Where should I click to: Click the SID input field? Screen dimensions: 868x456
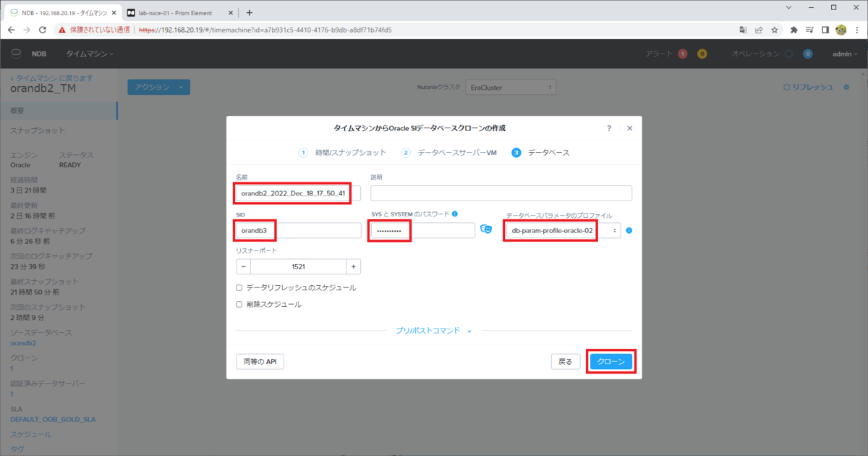tap(298, 230)
